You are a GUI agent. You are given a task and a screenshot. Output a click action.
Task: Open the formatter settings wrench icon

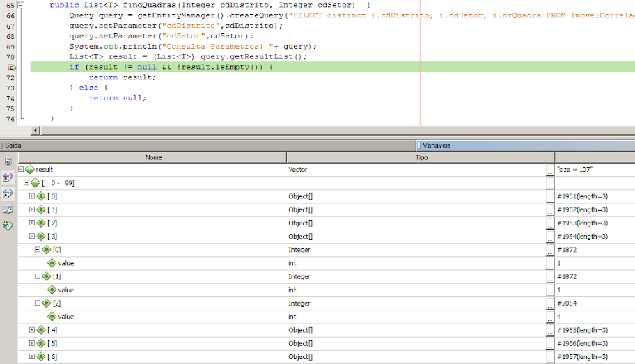coord(8,209)
